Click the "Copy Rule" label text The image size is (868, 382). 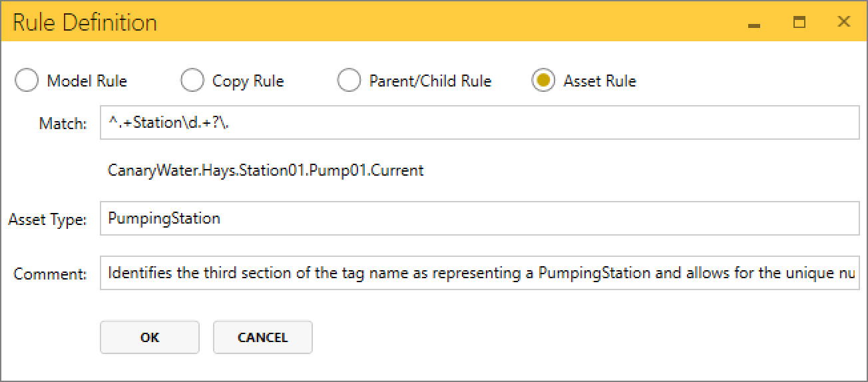pos(248,81)
